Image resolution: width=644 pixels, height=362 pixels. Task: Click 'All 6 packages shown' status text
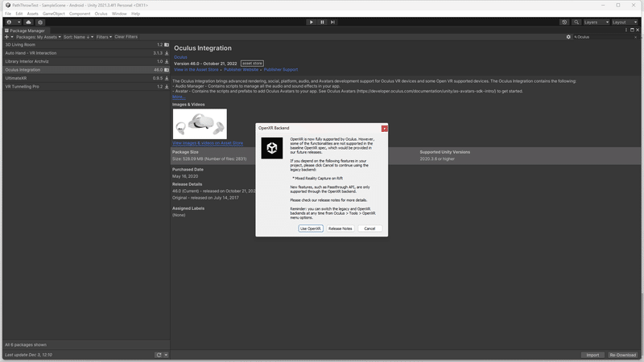point(26,345)
